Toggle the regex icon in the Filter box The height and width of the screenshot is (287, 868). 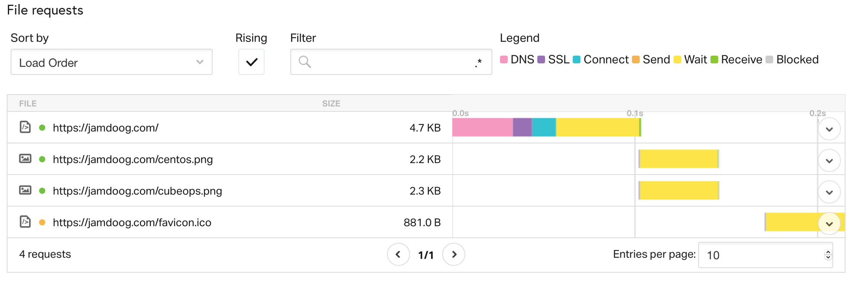(x=478, y=63)
